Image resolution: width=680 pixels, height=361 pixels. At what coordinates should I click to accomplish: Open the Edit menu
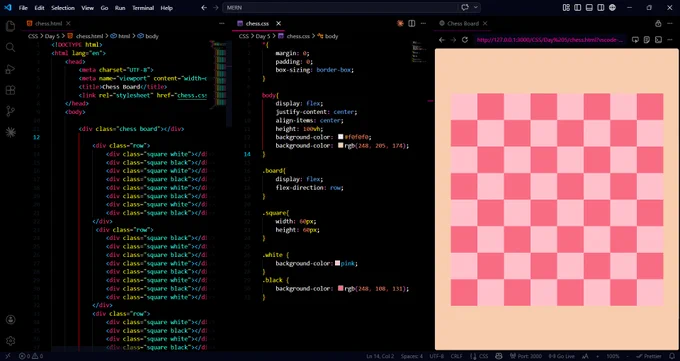pyautogui.click(x=39, y=8)
